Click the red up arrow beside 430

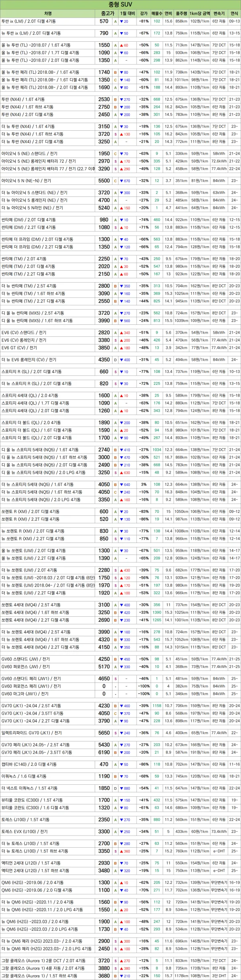pos(121,570)
